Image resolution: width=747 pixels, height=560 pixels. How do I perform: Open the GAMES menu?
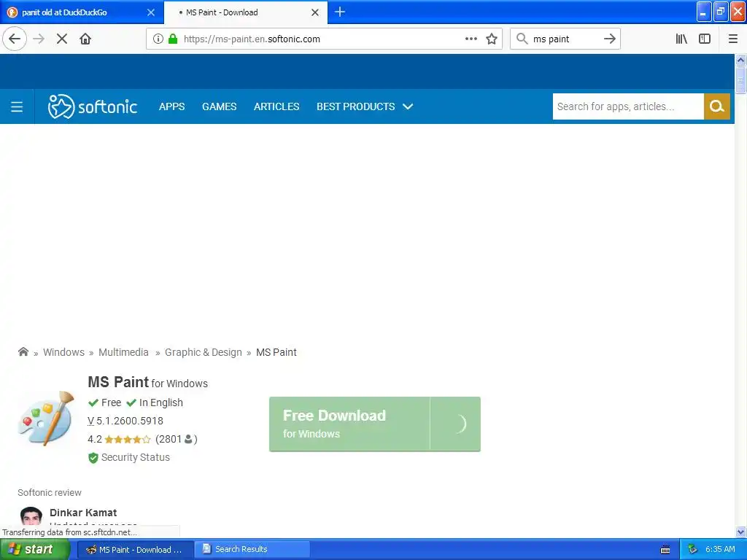pyautogui.click(x=219, y=106)
